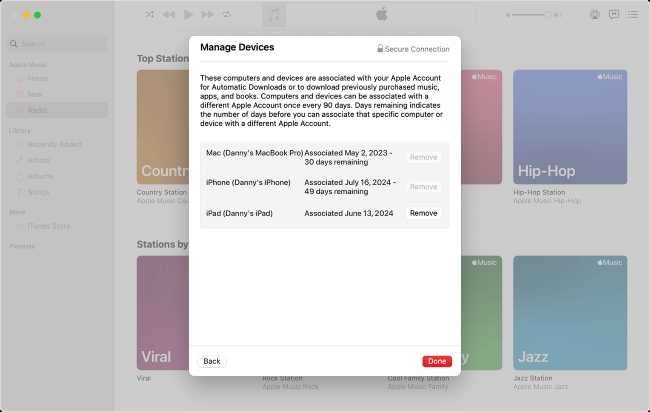Image resolution: width=650 pixels, height=412 pixels.
Task: Click the iPhone (Danny's iPhone) row text
Action: click(x=248, y=182)
